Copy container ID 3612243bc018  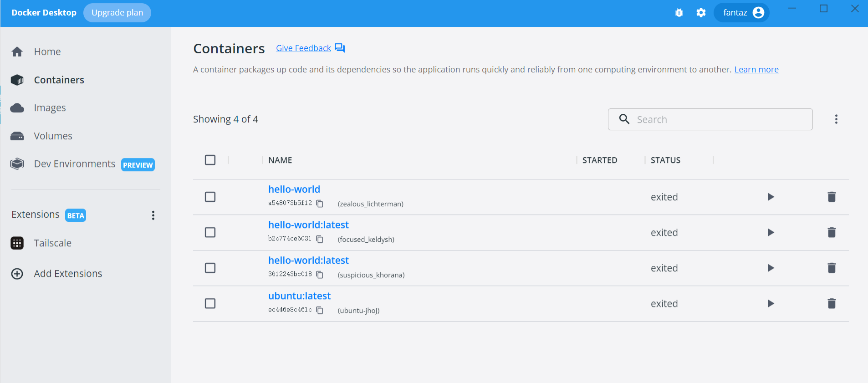coord(320,275)
